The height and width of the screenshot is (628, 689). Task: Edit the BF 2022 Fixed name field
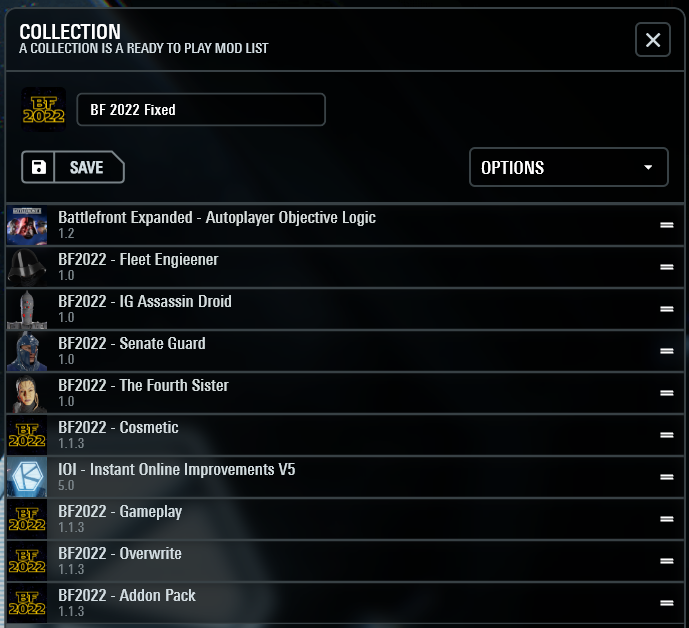[x=201, y=110]
